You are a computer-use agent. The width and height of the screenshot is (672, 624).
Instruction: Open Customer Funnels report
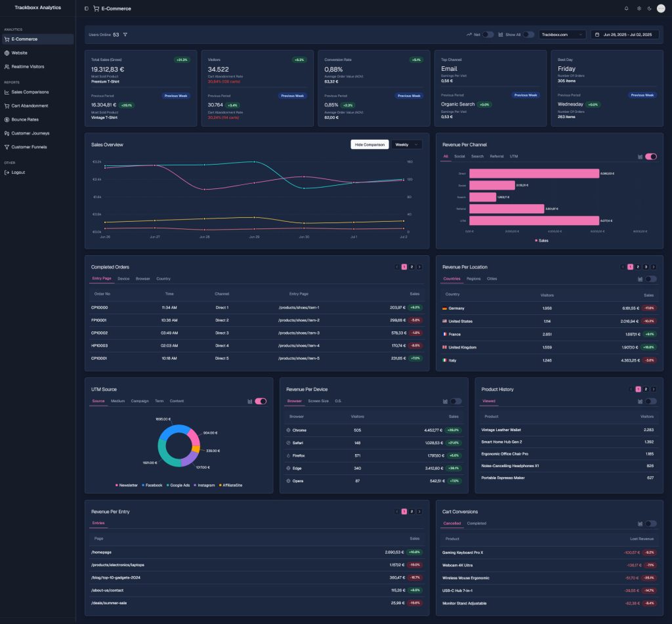point(28,147)
